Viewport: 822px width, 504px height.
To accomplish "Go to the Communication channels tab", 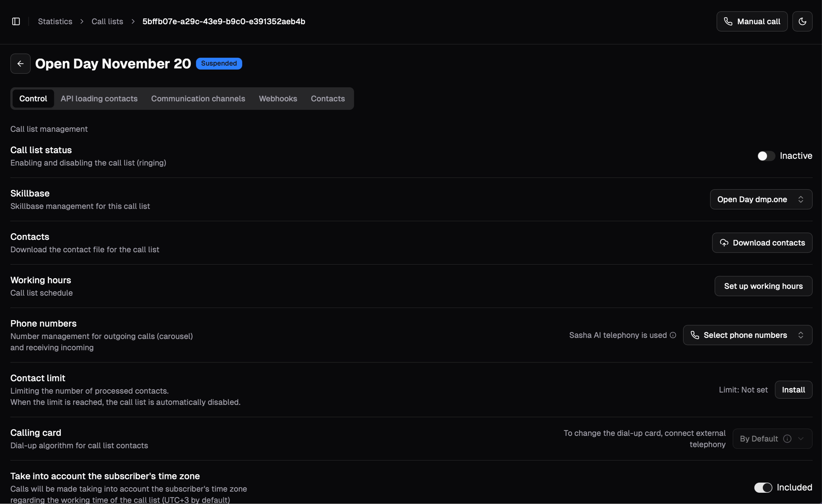I will point(198,99).
